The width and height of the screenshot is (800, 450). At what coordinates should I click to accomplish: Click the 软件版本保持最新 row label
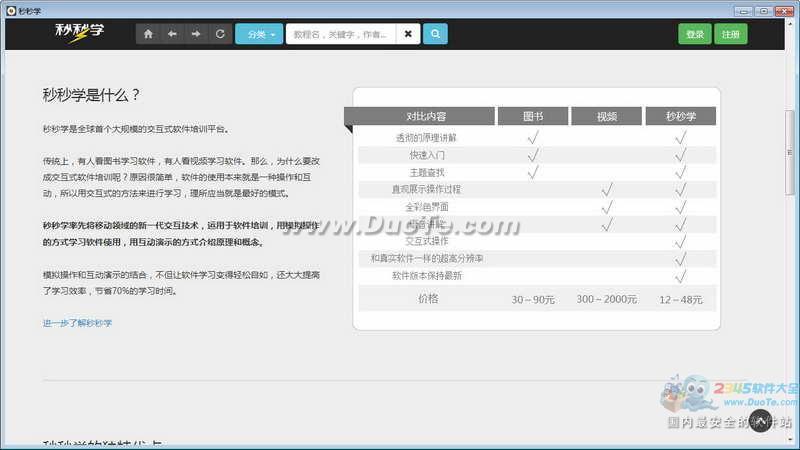coord(427,276)
